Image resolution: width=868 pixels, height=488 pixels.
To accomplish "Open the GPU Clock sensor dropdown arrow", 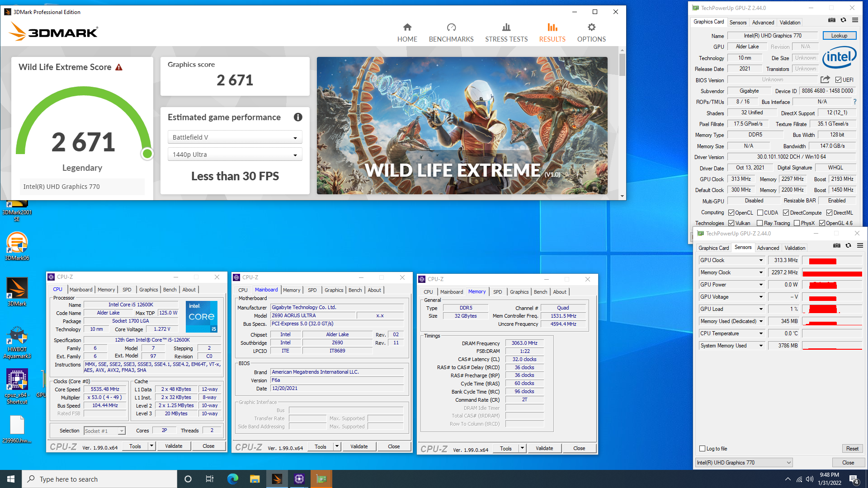I will (761, 260).
